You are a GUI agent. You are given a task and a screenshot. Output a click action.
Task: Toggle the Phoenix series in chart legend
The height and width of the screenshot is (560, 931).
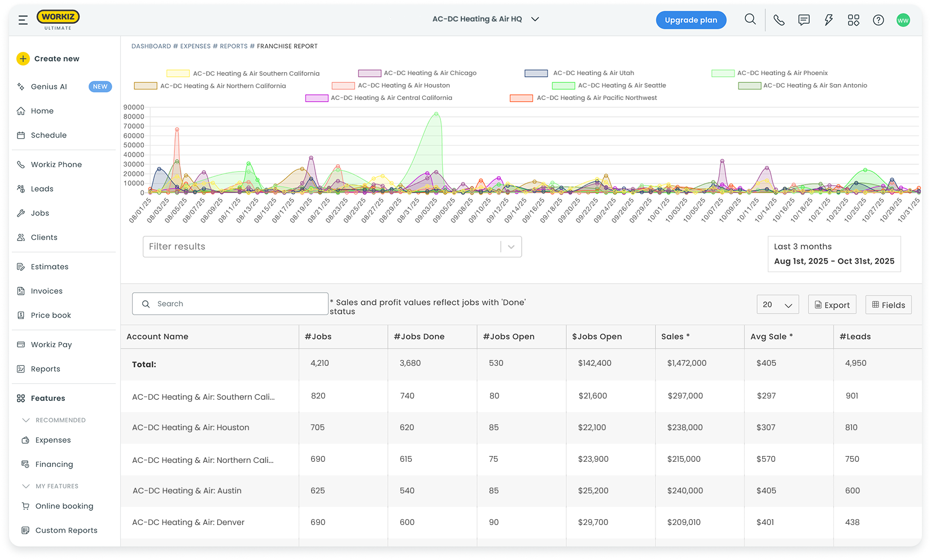coord(782,73)
